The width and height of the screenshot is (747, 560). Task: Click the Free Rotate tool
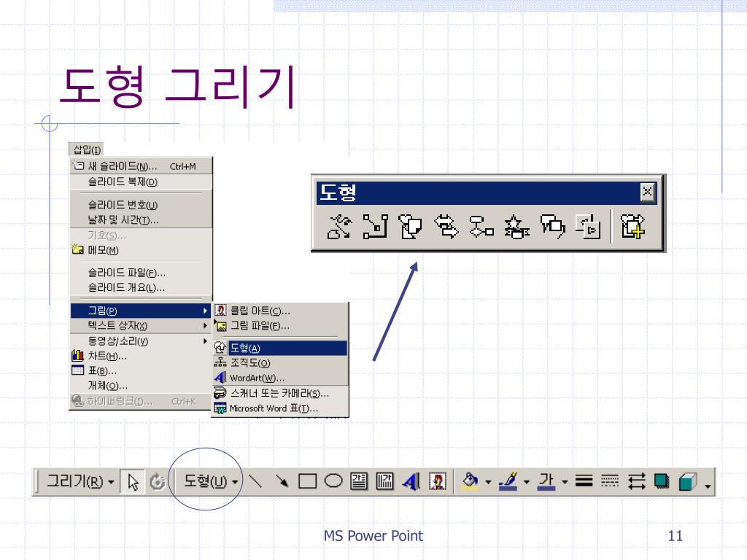[x=158, y=482]
